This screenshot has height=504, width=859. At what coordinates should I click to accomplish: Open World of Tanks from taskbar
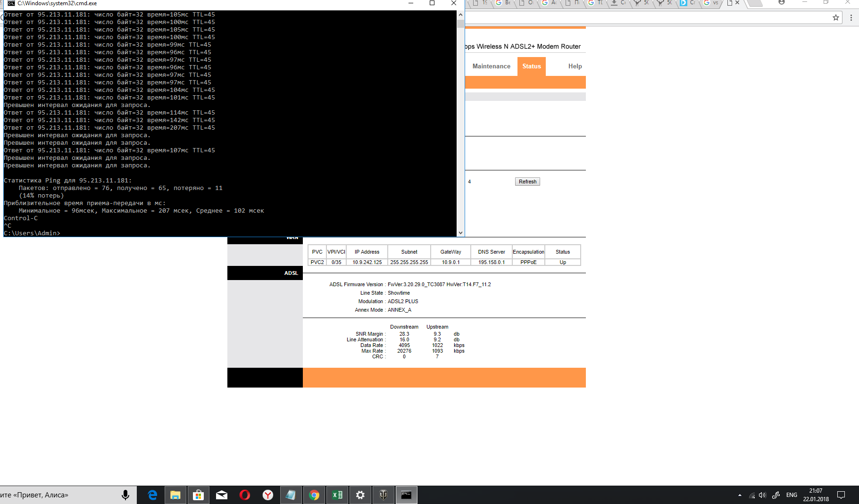click(384, 495)
